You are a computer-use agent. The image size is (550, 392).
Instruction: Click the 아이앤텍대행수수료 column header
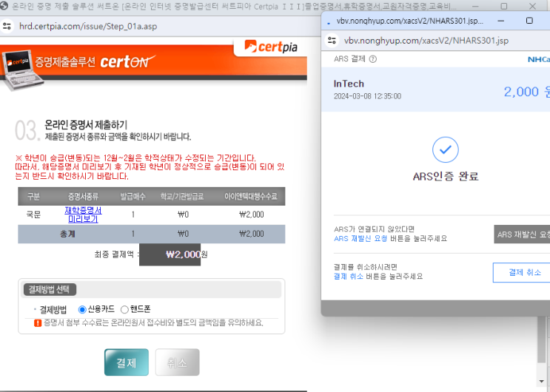251,196
